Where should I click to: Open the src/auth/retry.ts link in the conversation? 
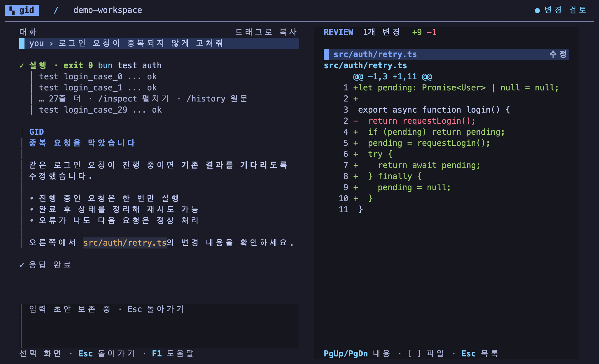click(x=125, y=243)
